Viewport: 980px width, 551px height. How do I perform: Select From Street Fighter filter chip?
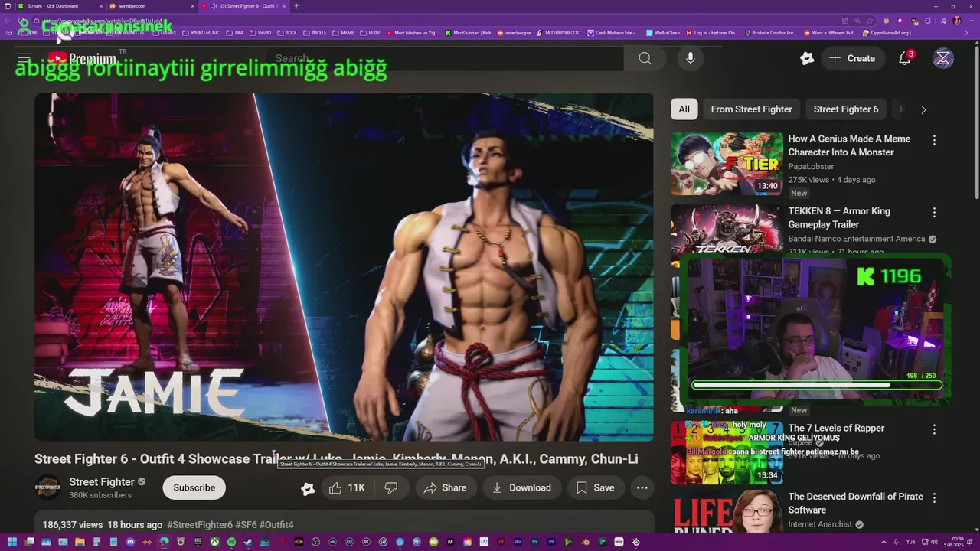coord(751,109)
